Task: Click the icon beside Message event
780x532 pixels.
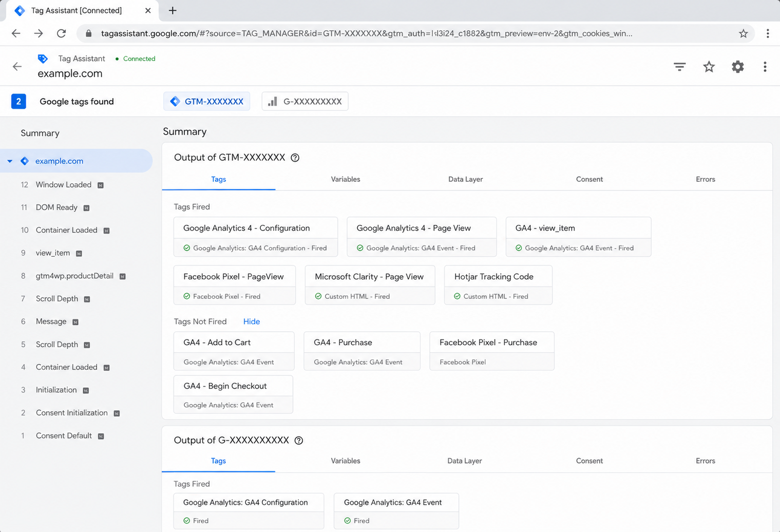Action: coord(75,322)
